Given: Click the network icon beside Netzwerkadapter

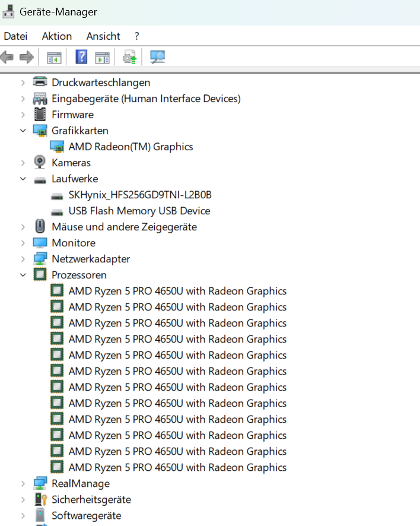Looking at the screenshot, I should [40, 259].
